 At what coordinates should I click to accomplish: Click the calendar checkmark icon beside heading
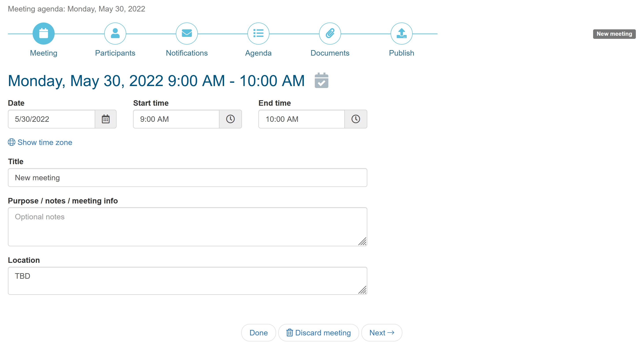coord(321,81)
